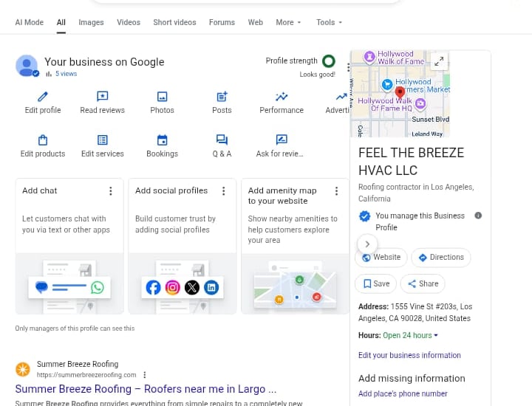
Task: Open Add amenity map card options
Action: (x=337, y=191)
